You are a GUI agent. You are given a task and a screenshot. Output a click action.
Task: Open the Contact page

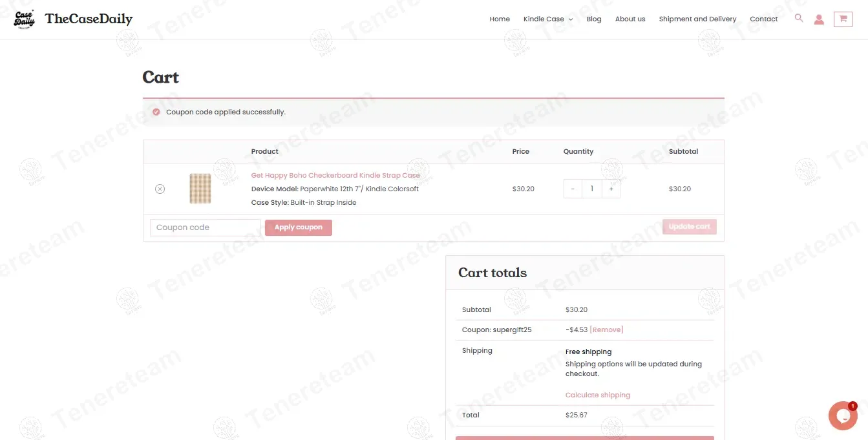click(x=763, y=19)
